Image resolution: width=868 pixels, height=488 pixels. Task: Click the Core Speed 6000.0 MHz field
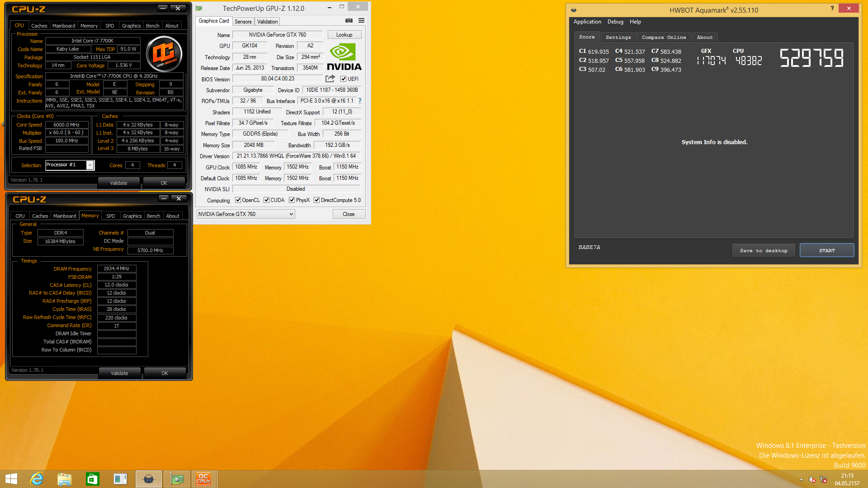coord(67,125)
